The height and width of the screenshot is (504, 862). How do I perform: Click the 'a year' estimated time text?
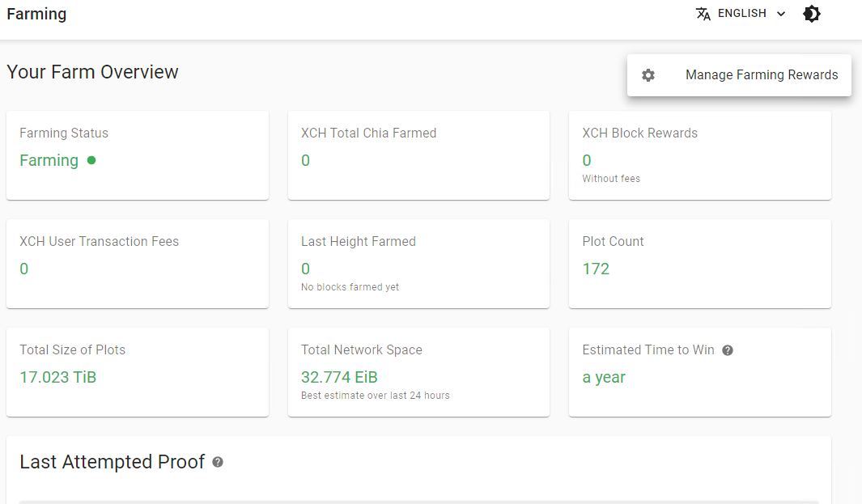604,378
